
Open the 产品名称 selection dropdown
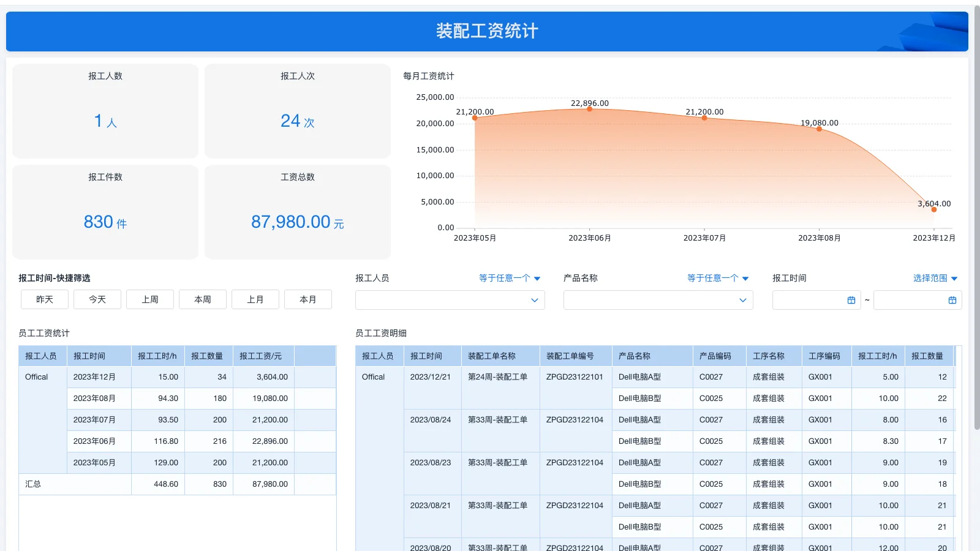click(657, 300)
